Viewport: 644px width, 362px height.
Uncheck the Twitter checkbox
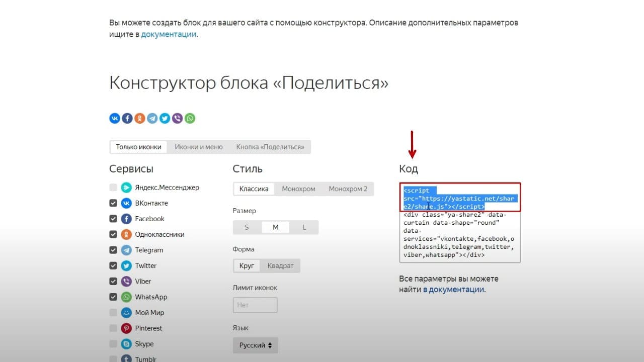pos(113,265)
